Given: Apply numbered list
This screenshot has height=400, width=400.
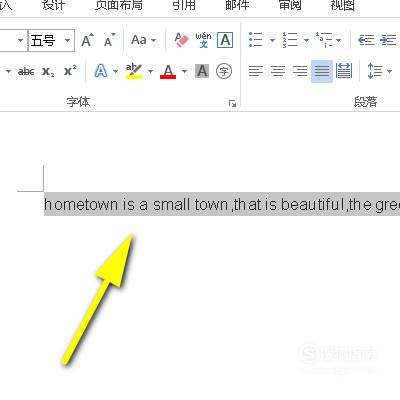Looking at the screenshot, I should [x=290, y=40].
